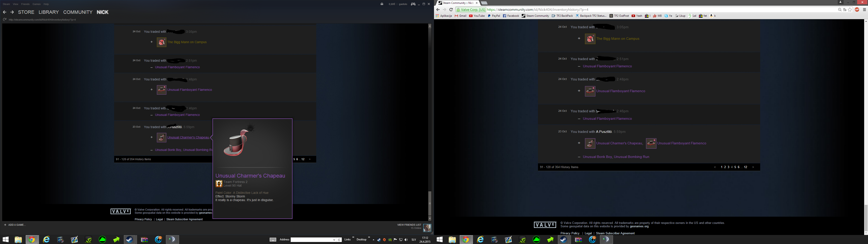Open Steam inbox envelope icon

(x=382, y=4)
